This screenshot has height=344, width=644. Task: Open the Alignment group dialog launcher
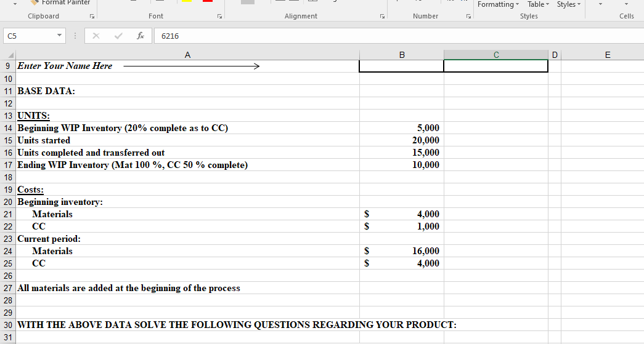tap(382, 17)
